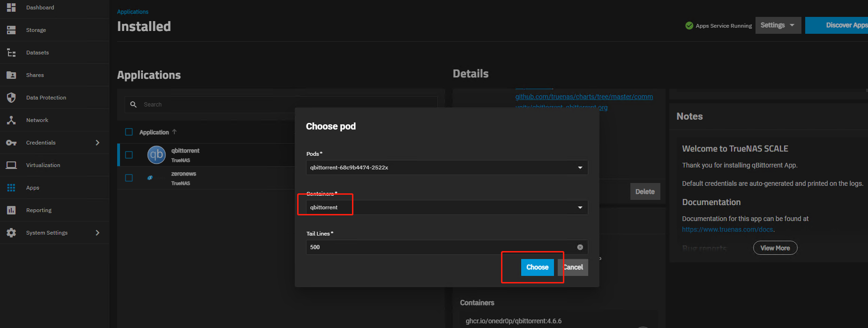Click the qbittorrent app logo
The width and height of the screenshot is (868, 328).
coord(157,155)
